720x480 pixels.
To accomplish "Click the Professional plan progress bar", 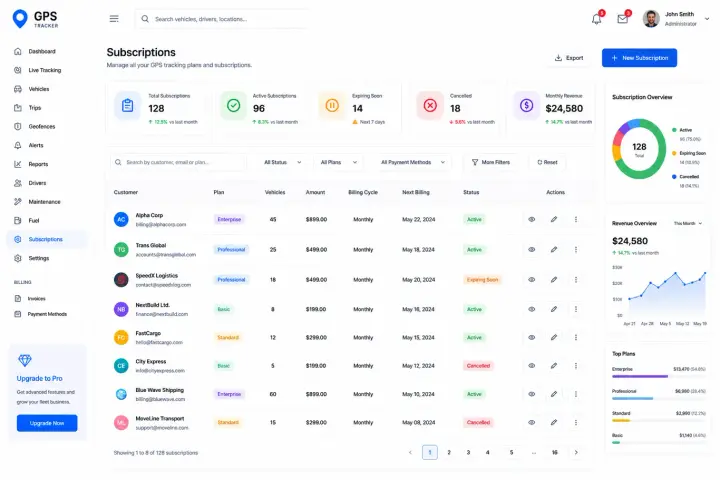I will [658, 399].
